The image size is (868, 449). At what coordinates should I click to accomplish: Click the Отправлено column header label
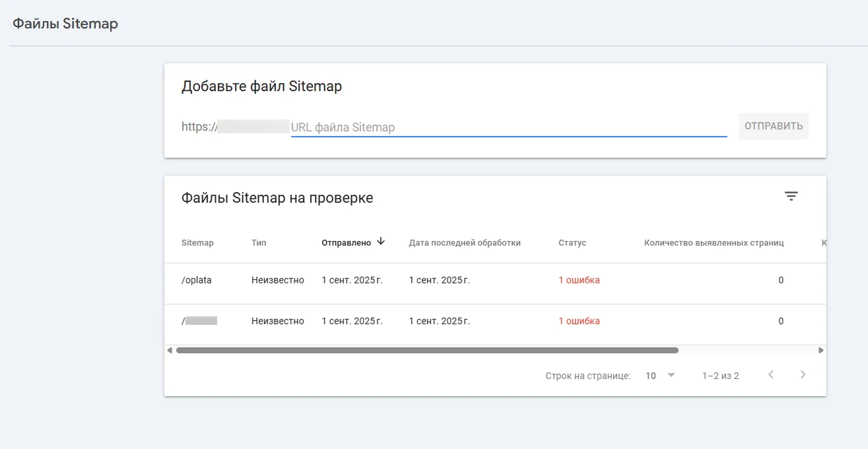(x=346, y=243)
